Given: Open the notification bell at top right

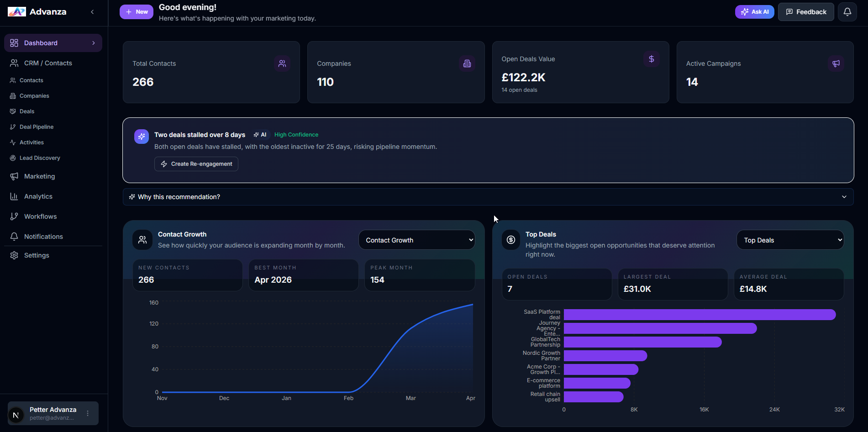Looking at the screenshot, I should (x=847, y=11).
